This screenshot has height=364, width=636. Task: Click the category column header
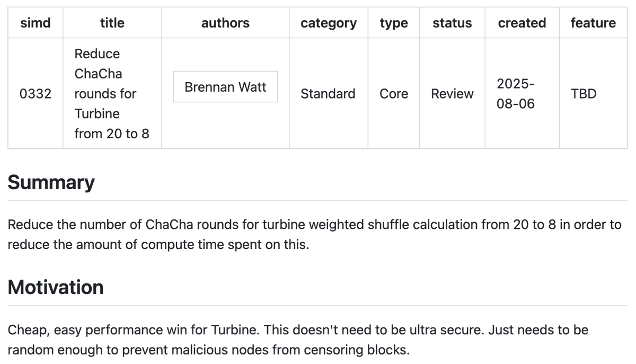click(328, 23)
